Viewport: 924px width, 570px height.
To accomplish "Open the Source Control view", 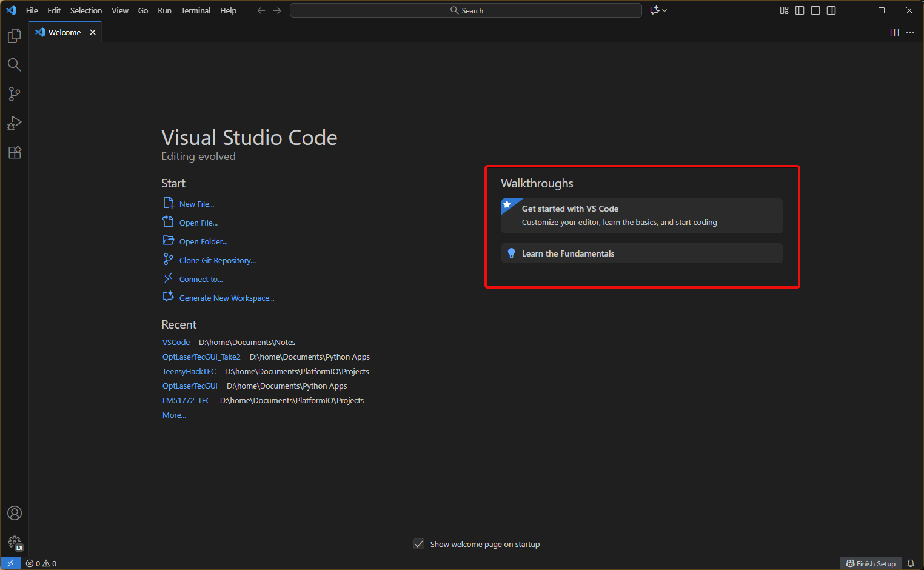I will pyautogui.click(x=15, y=94).
